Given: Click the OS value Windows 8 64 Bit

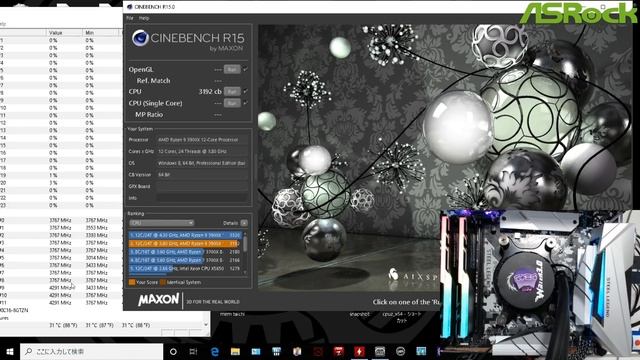Looking at the screenshot, I should (x=202, y=163).
